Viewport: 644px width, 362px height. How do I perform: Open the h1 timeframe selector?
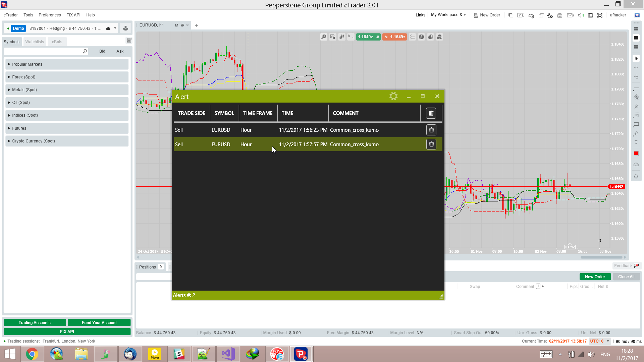click(351, 37)
